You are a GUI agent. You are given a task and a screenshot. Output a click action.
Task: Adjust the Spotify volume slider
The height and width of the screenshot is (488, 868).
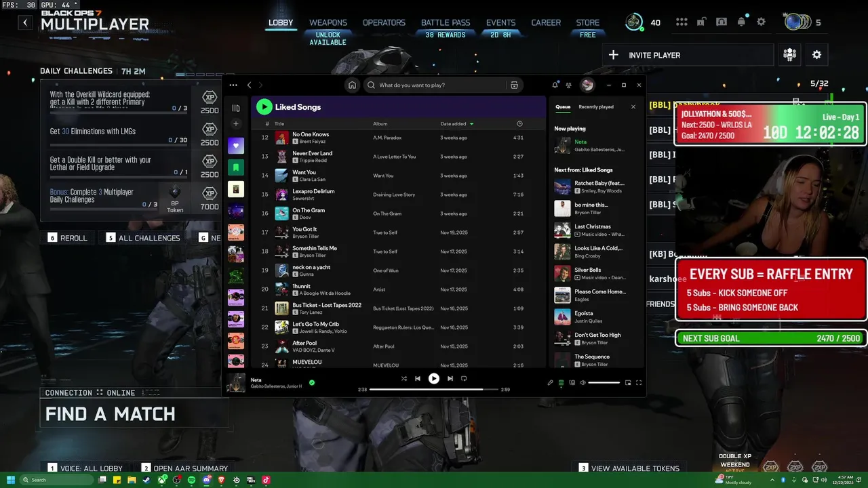(604, 383)
